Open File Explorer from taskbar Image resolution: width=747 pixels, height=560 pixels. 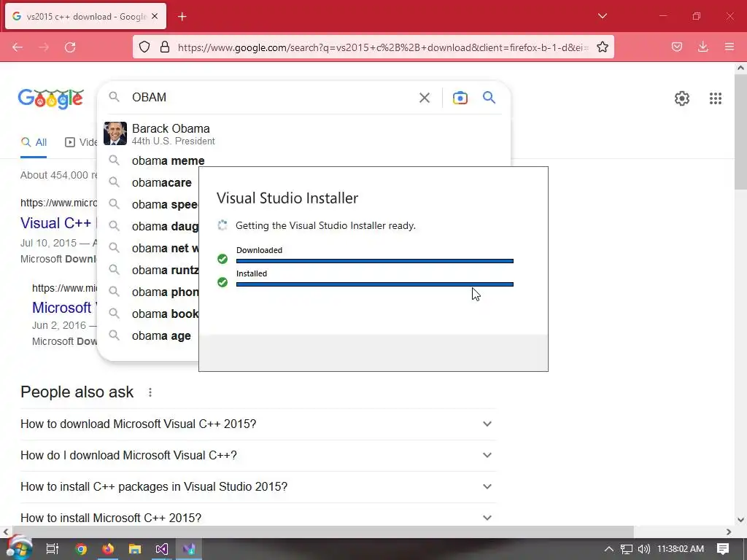[135, 549]
